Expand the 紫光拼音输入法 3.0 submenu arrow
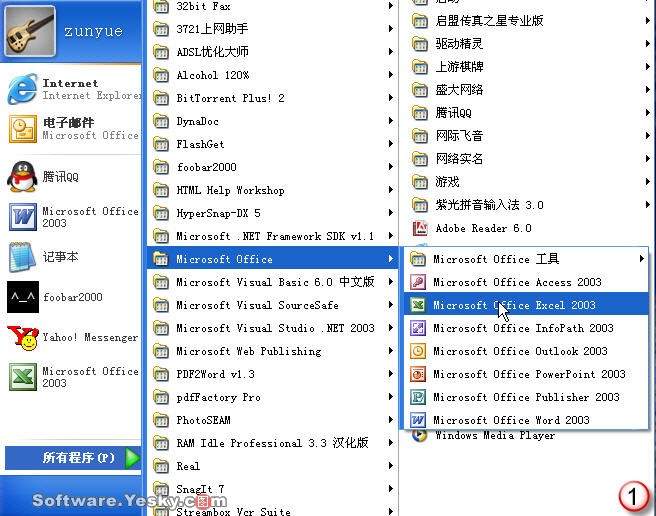 [x=648, y=205]
